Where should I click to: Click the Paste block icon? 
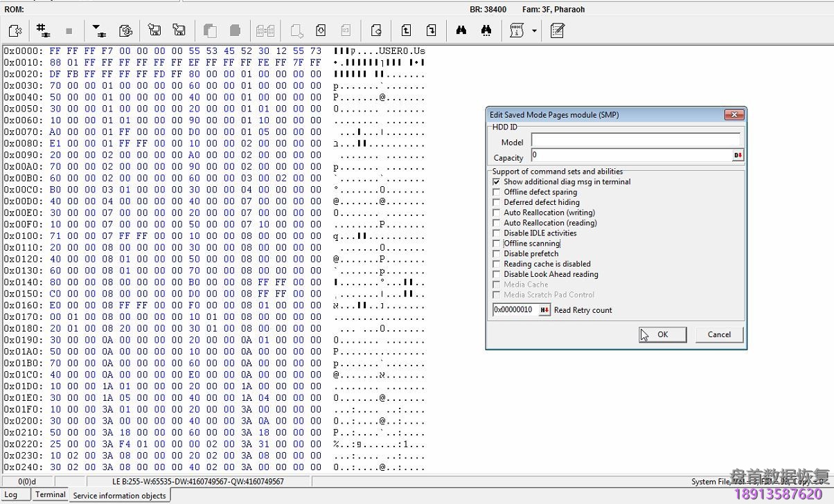(x=236, y=30)
